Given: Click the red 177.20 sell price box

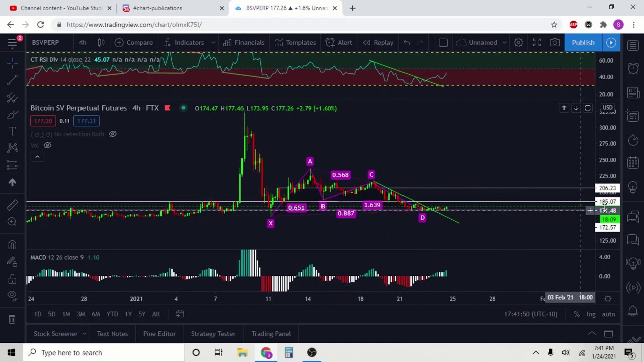Looking at the screenshot, I should (x=43, y=121).
